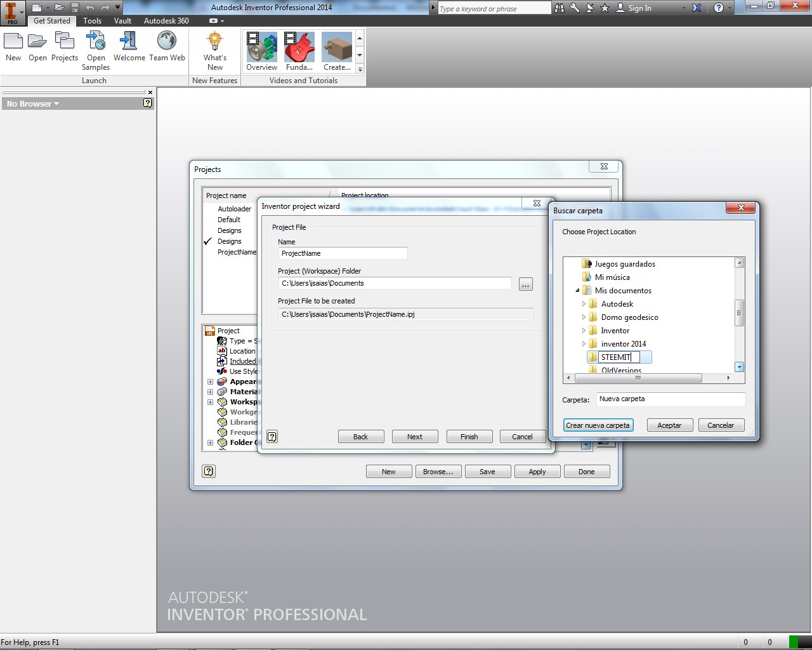Click the Undo arrow in quick access toolbar

(x=90, y=8)
